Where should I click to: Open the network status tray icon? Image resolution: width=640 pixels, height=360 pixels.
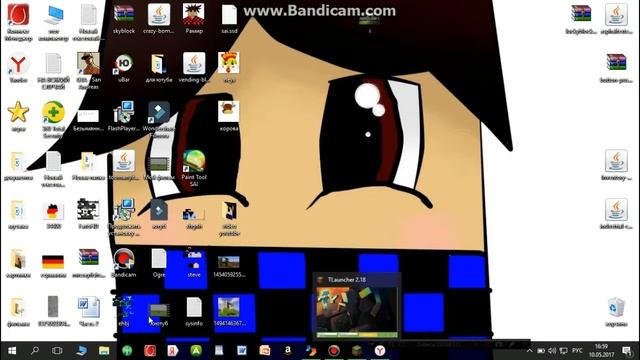point(564,351)
